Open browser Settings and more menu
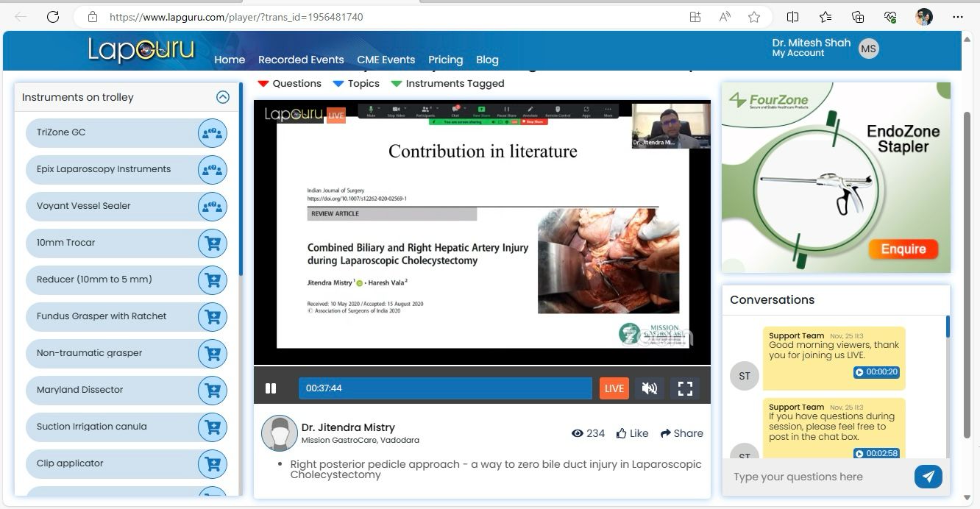The image size is (980, 509). tap(957, 17)
